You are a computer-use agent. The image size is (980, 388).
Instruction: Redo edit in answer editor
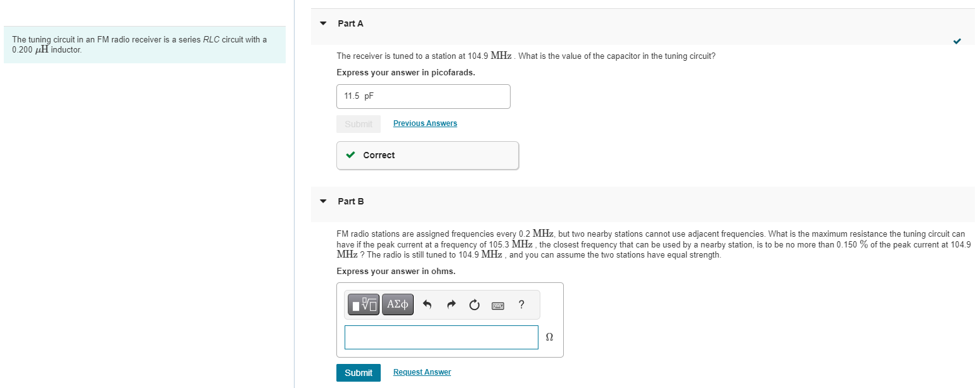click(x=451, y=305)
